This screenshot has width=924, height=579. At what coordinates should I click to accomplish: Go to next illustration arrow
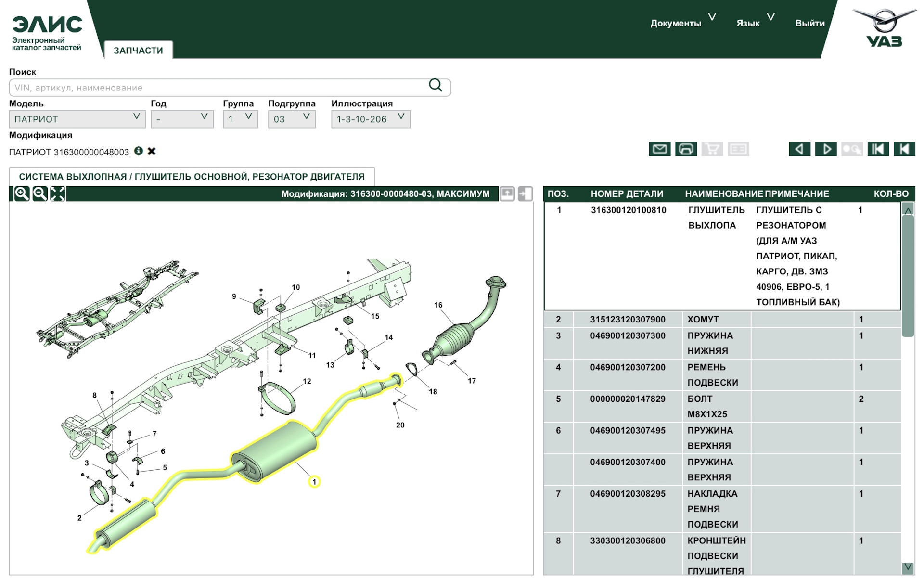click(826, 149)
